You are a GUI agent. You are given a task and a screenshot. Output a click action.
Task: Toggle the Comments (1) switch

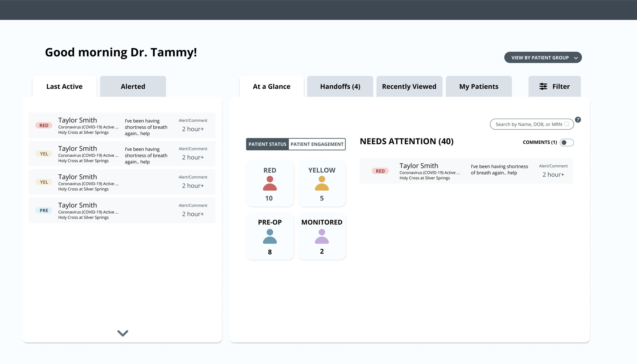tap(566, 143)
